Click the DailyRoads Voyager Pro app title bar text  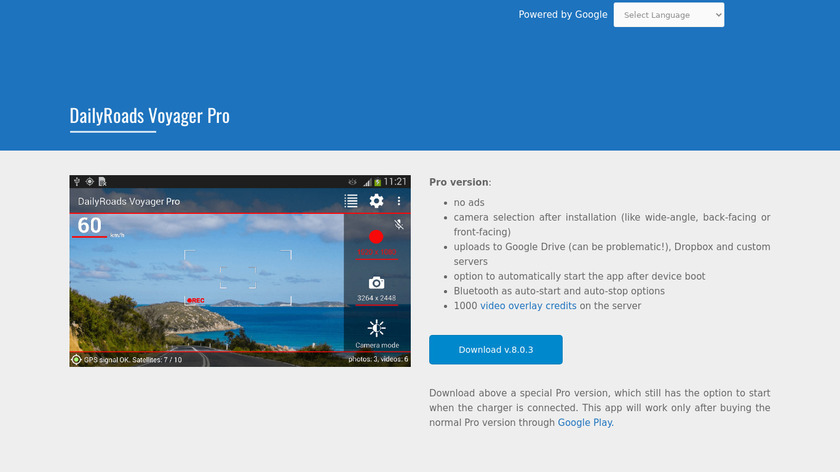pyautogui.click(x=129, y=201)
